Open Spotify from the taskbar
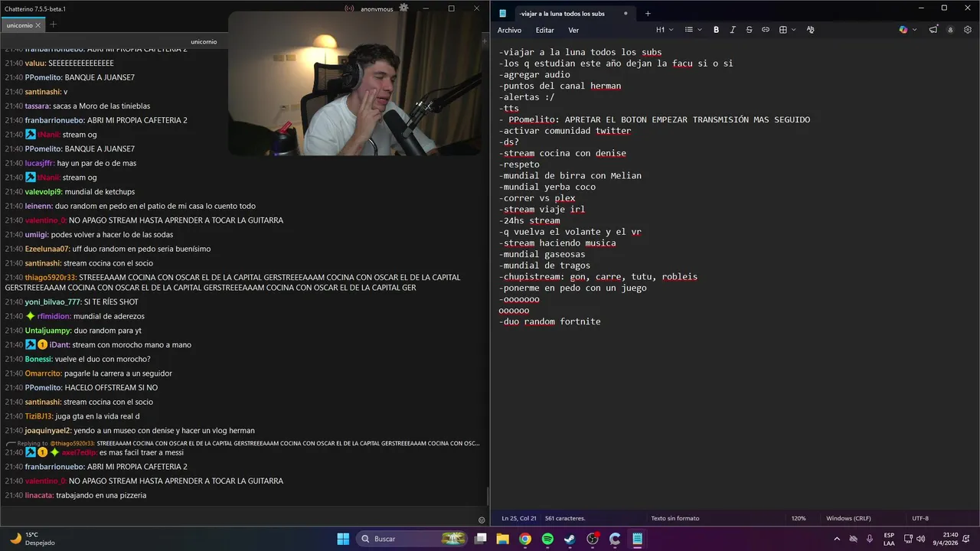This screenshot has width=980, height=551. pyautogui.click(x=547, y=539)
